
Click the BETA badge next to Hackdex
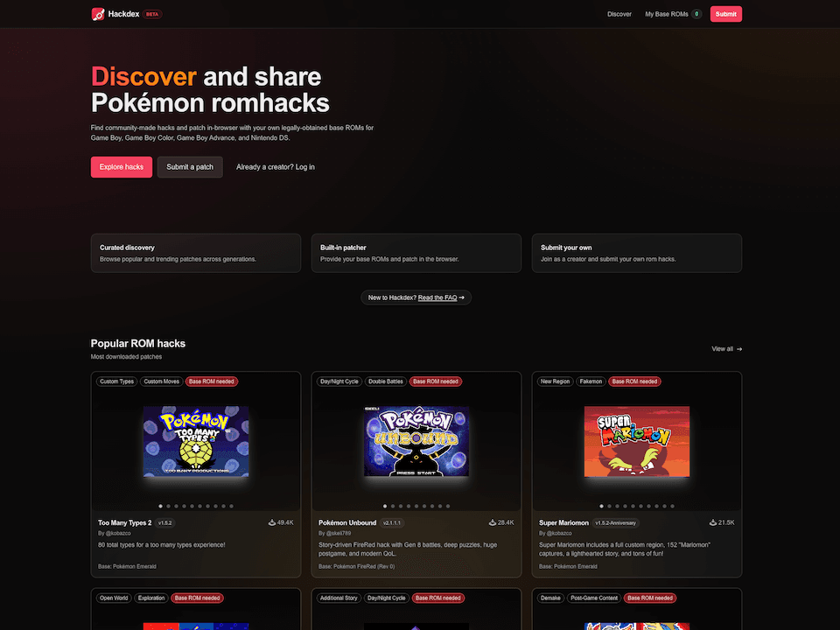pos(152,15)
